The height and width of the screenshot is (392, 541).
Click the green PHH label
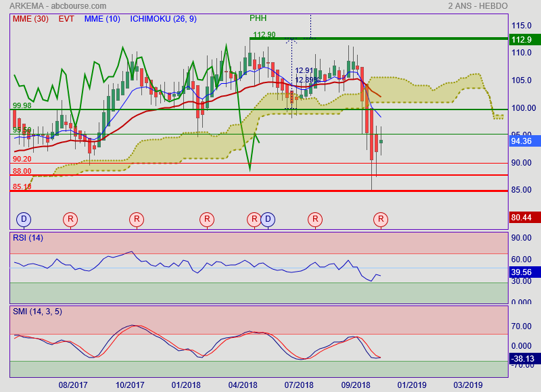pyautogui.click(x=258, y=18)
